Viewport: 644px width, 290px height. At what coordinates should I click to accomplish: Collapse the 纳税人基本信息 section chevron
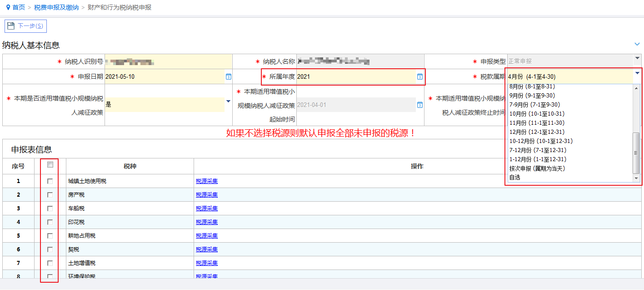[637, 44]
